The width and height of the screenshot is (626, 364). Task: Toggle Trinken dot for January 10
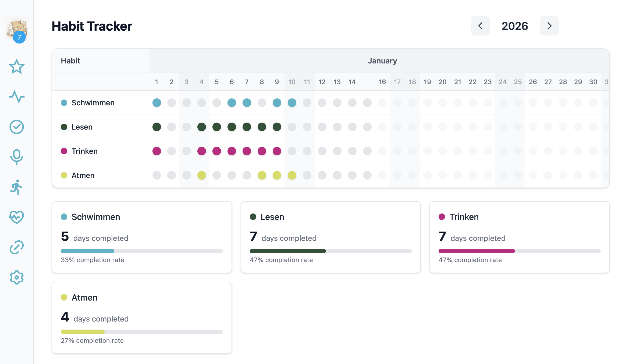tap(292, 151)
